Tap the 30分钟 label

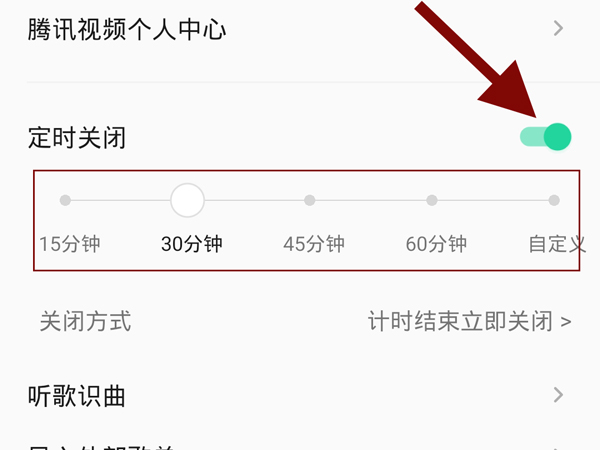(x=192, y=244)
